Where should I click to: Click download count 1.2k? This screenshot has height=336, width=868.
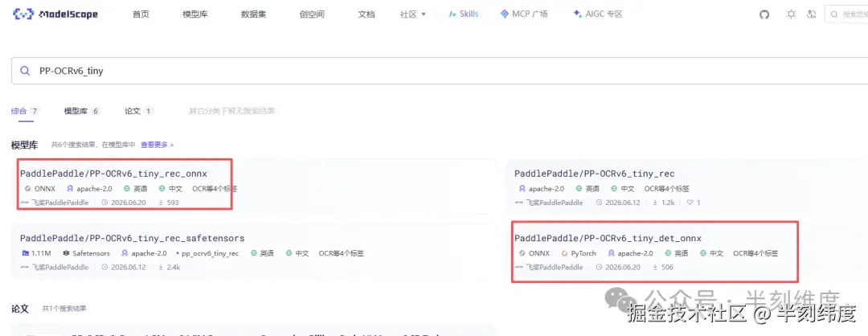pos(663,203)
